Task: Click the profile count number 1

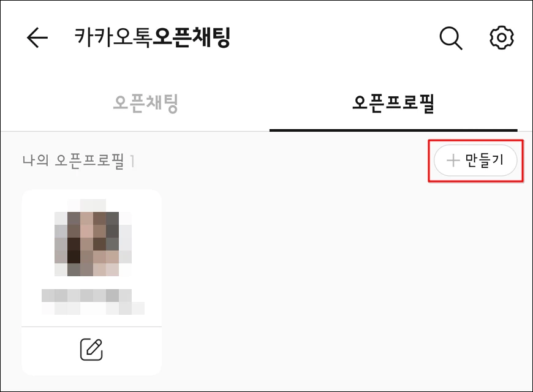Action: (x=132, y=161)
